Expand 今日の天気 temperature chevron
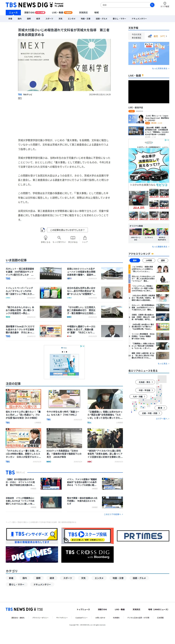This screenshot has width=175, height=644. pyautogui.click(x=167, y=36)
